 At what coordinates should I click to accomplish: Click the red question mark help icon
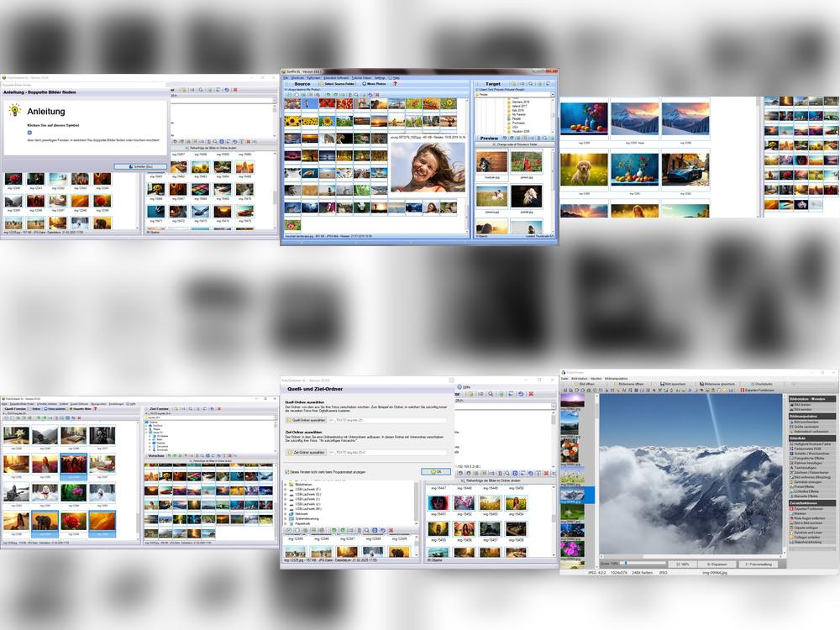tap(395, 84)
